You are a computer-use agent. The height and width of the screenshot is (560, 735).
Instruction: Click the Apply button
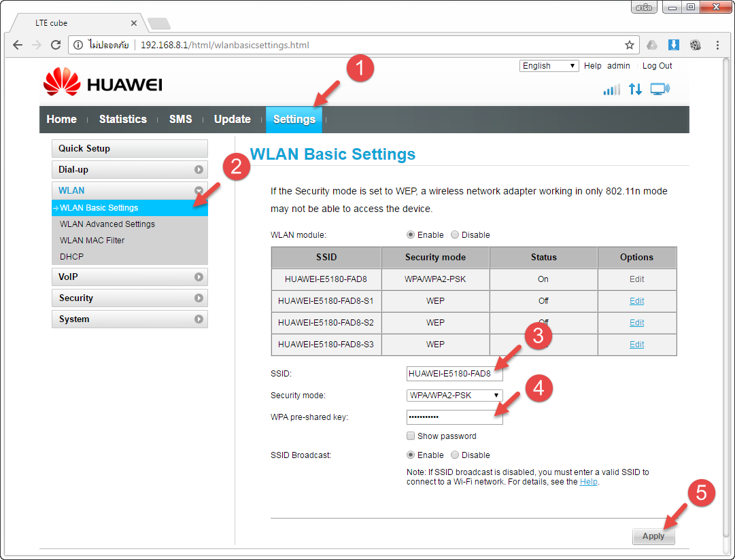(x=653, y=536)
